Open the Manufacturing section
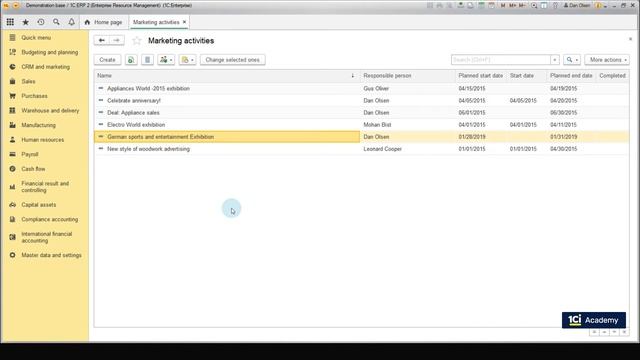Viewport: 640px width, 360px height. [x=38, y=125]
